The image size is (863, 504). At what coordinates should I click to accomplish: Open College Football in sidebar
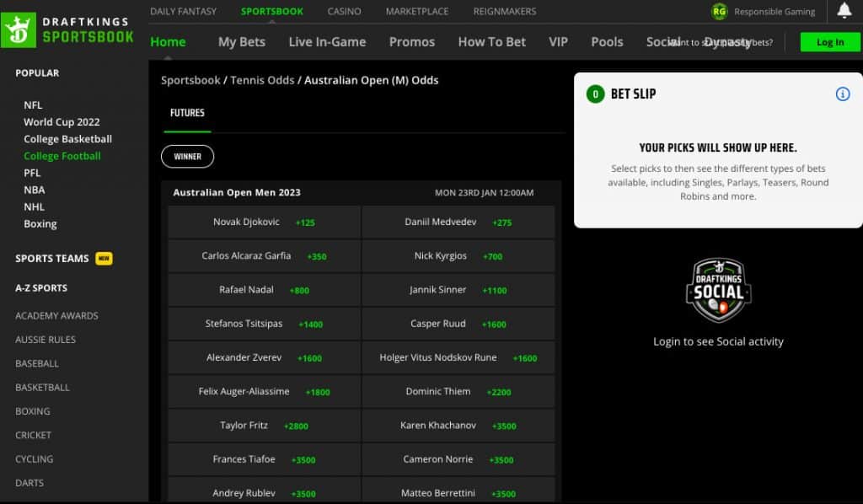(x=62, y=156)
